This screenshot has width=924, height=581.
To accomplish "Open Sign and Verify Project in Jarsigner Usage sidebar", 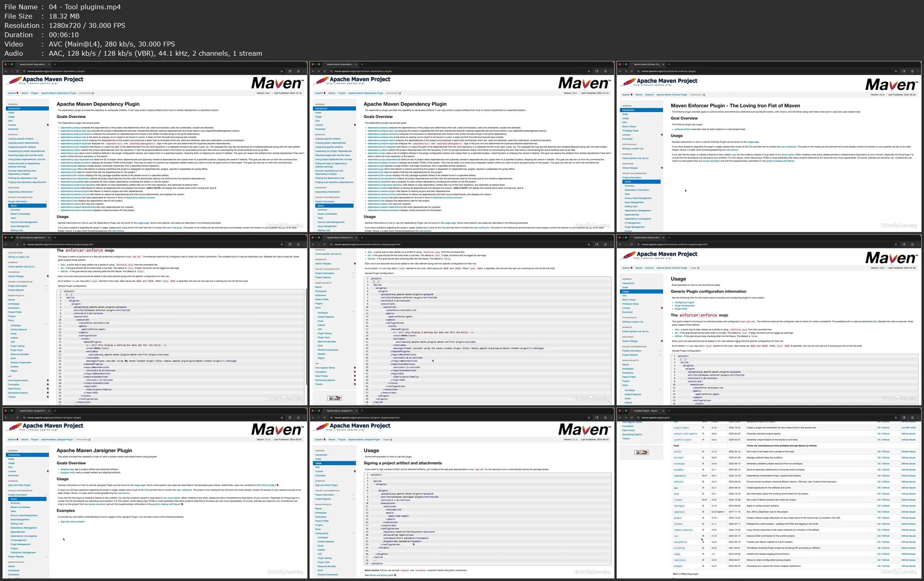I will coord(326,485).
